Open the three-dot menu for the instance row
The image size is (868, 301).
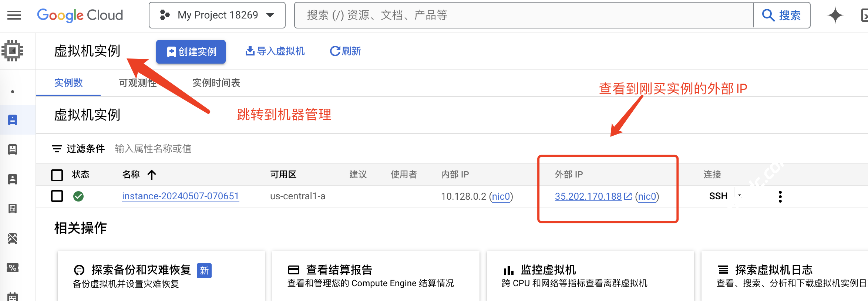tap(780, 196)
